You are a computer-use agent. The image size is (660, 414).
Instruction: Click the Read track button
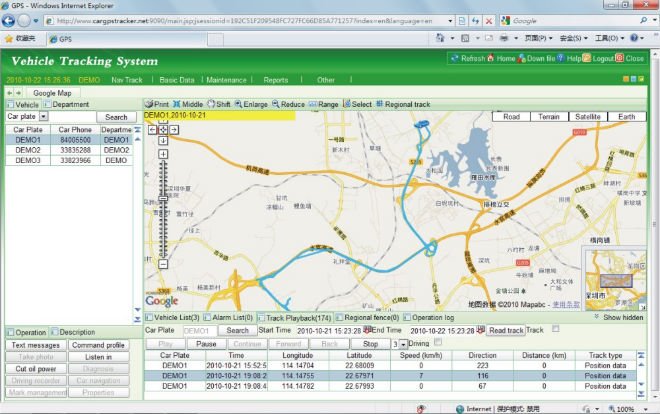pos(506,330)
